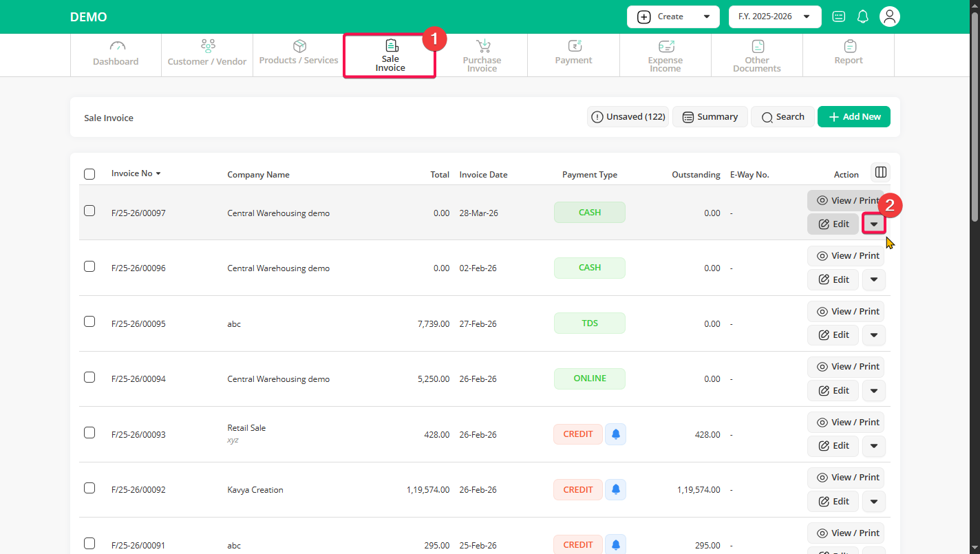Click reminder bell for invoice F/25-26/00093

coord(615,434)
